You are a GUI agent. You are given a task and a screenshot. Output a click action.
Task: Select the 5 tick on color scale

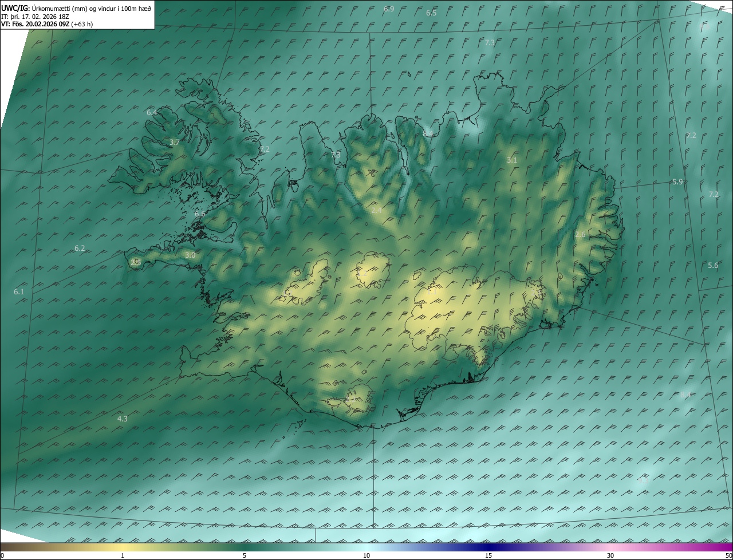(x=245, y=555)
